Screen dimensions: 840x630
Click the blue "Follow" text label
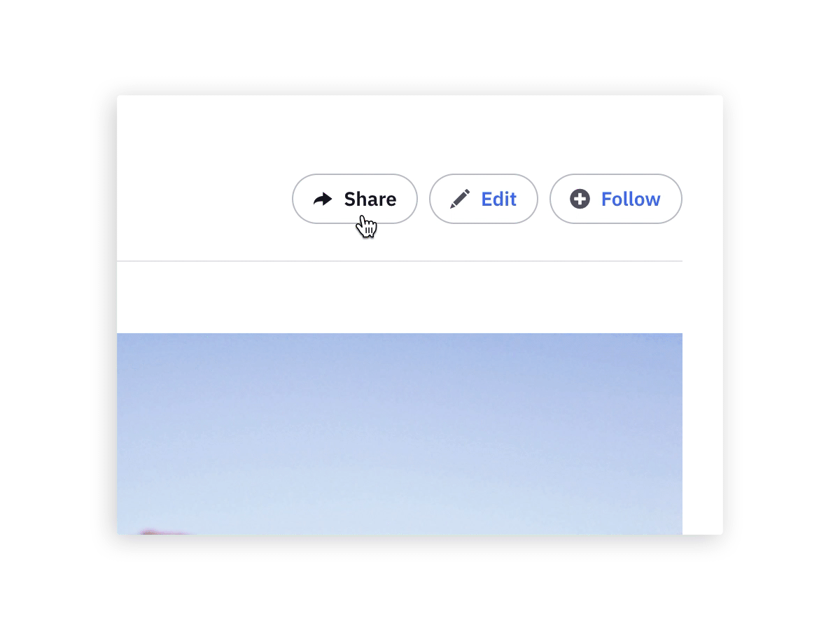click(631, 199)
